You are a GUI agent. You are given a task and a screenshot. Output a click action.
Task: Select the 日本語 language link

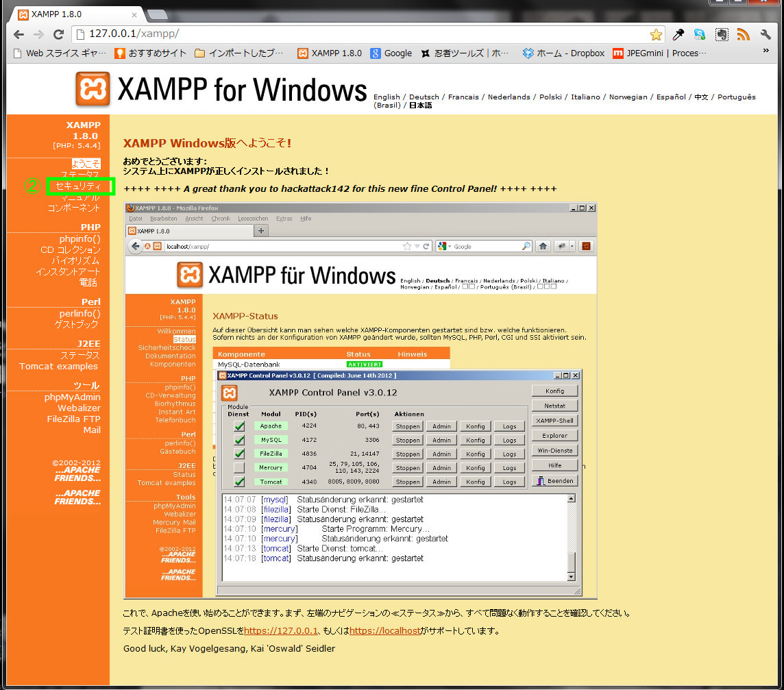tap(421, 105)
